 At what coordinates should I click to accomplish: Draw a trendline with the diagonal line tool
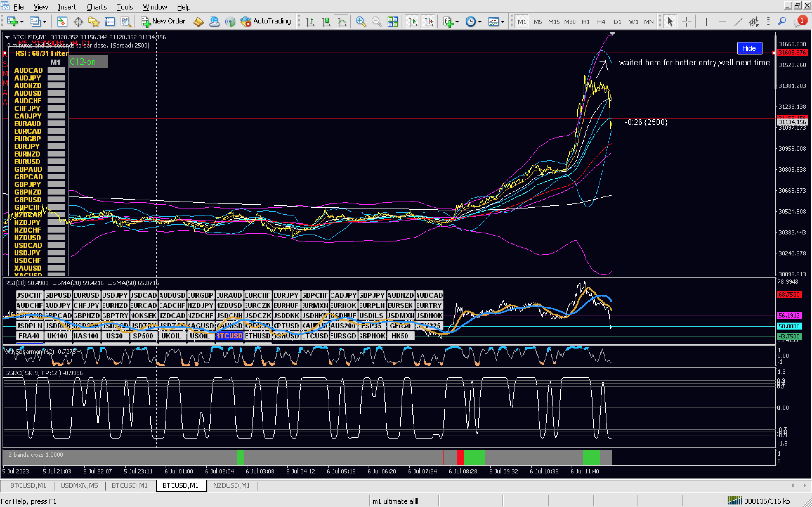tap(738, 22)
